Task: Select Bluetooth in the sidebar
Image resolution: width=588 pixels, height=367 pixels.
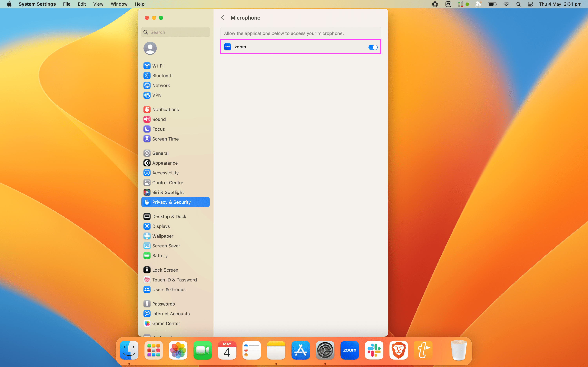Action: tap(162, 76)
